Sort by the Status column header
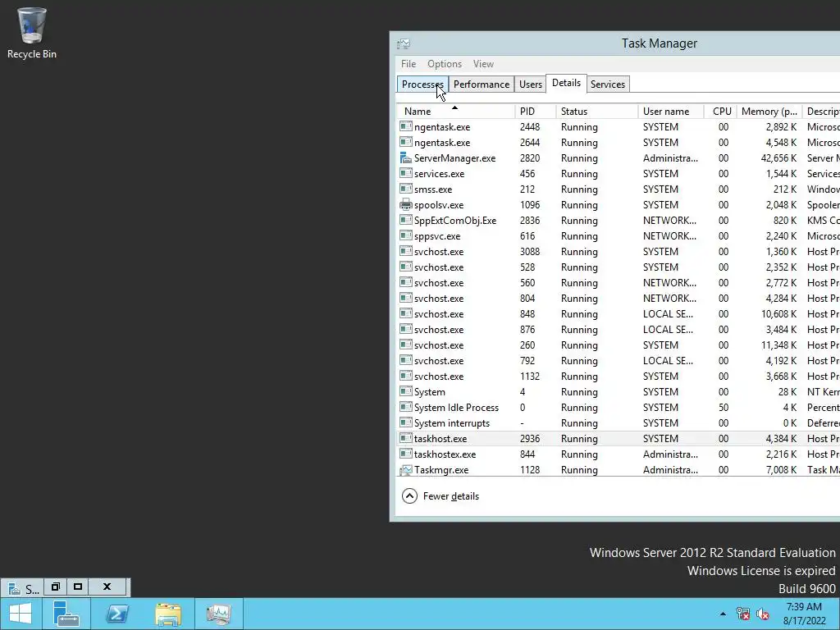This screenshot has height=630, width=840. [x=596, y=112]
